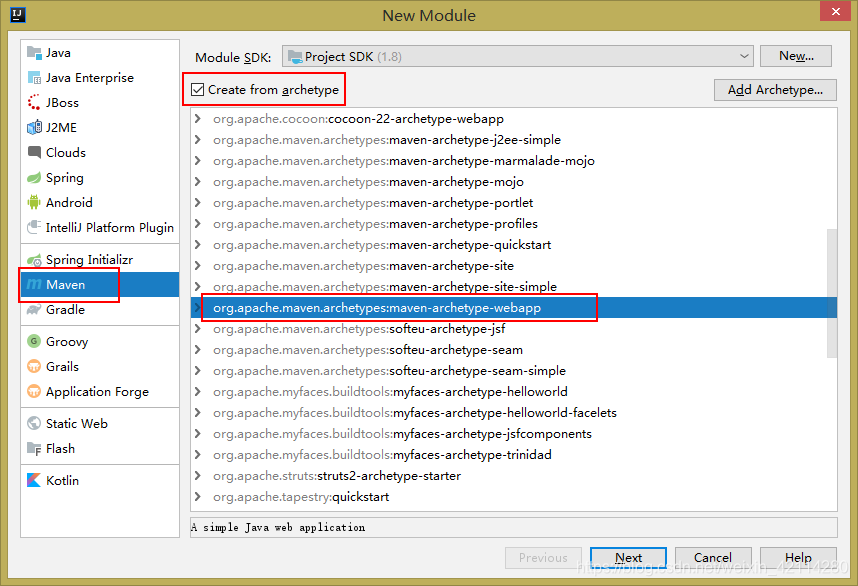Select Kotlin module type label
The width and height of the screenshot is (858, 586).
point(62,480)
